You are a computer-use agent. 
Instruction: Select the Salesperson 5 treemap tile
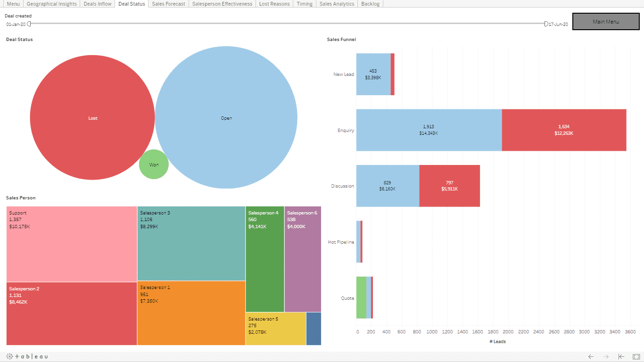(276, 329)
